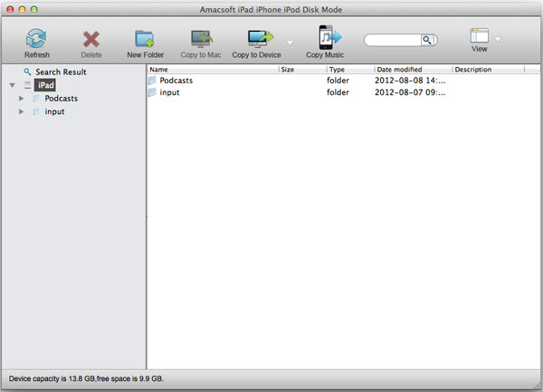543x392 pixels.
Task: Click inside the toolbar search field
Action: (x=393, y=40)
